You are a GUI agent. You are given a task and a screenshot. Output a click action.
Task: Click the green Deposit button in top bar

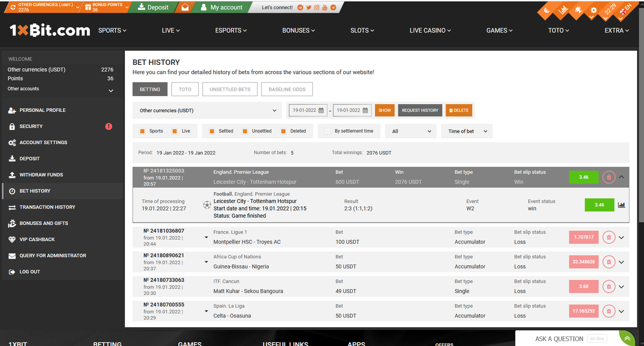[153, 7]
